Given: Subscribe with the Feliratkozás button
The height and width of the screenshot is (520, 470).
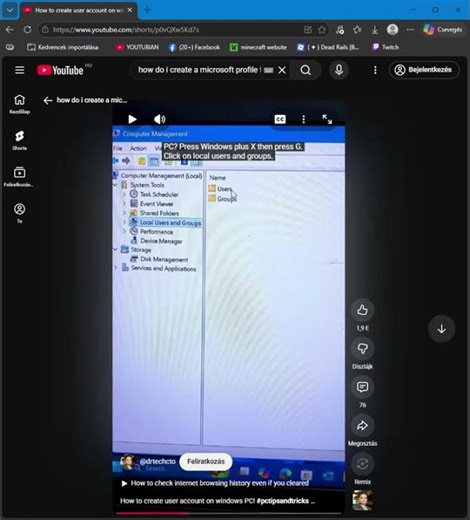Looking at the screenshot, I should (206, 461).
